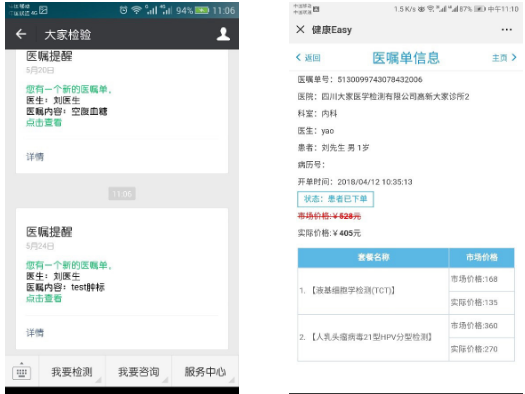The height and width of the screenshot is (394, 525).
Task: Open 详情 of the 5月24日 reminder
Action: 35,333
